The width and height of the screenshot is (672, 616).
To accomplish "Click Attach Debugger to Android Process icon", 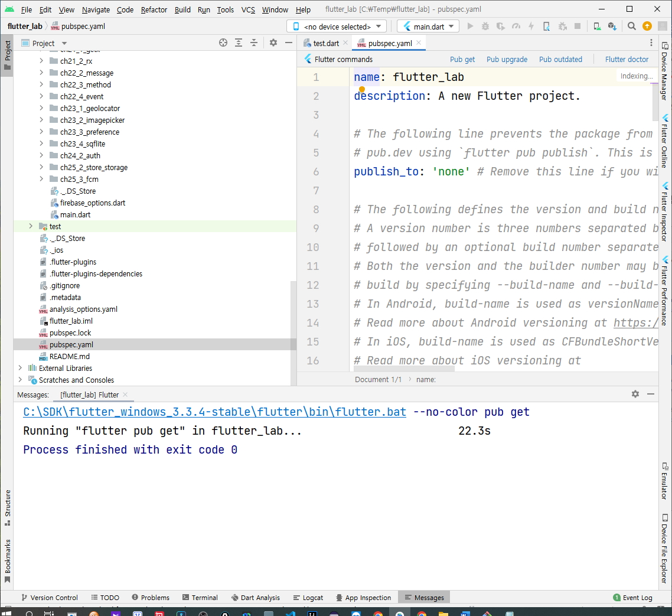I will point(562,26).
